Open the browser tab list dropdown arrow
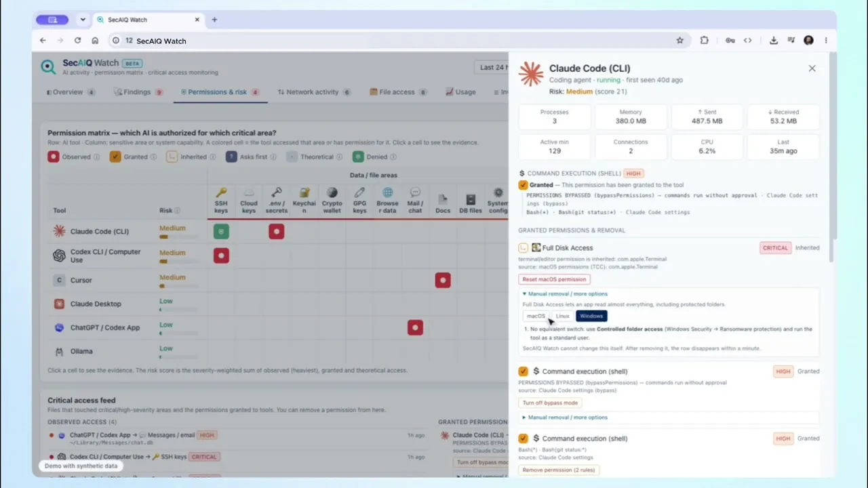The width and height of the screenshot is (868, 488). click(x=83, y=20)
